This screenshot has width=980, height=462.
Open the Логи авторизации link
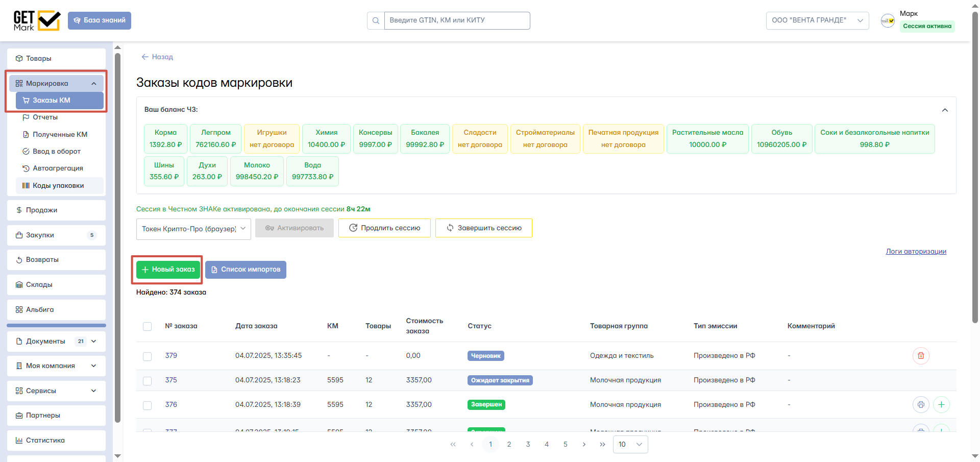tap(916, 251)
